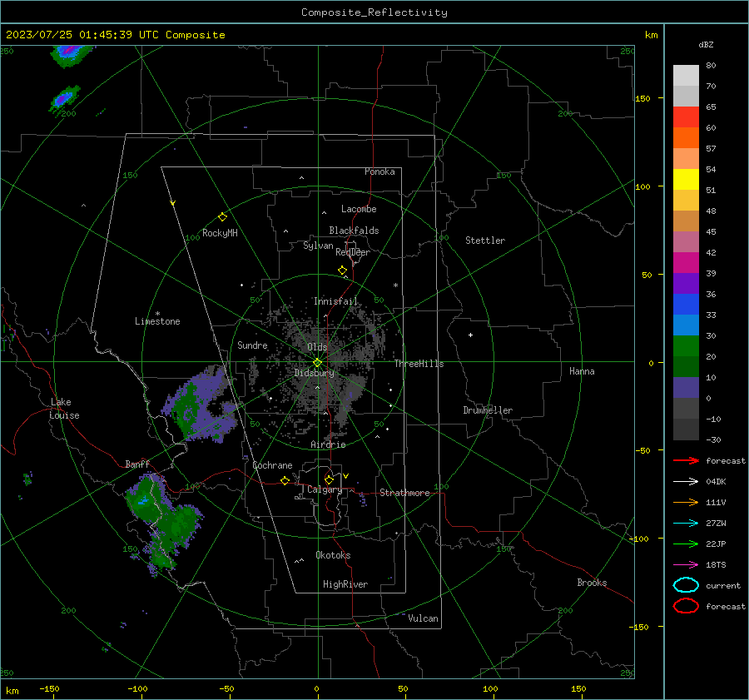Select the green 22JP arrow icon
This screenshot has width=749, height=700.
click(686, 544)
